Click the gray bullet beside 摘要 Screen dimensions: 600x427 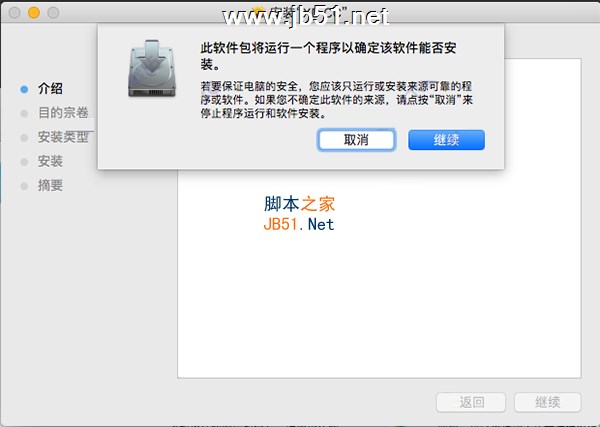coord(24,186)
